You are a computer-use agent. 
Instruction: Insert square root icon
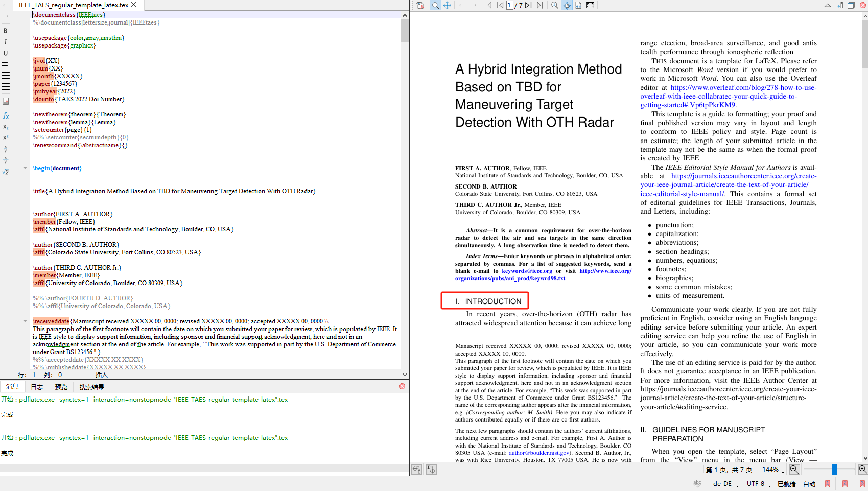coord(6,172)
